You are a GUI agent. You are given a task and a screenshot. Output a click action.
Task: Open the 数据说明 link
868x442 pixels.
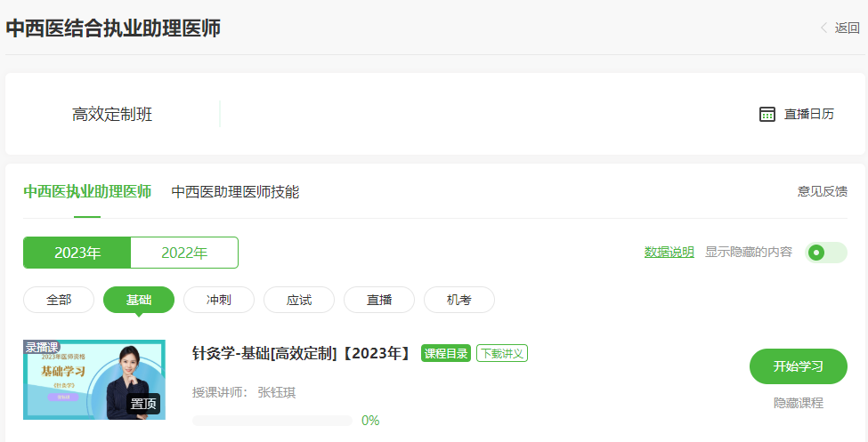click(x=669, y=252)
